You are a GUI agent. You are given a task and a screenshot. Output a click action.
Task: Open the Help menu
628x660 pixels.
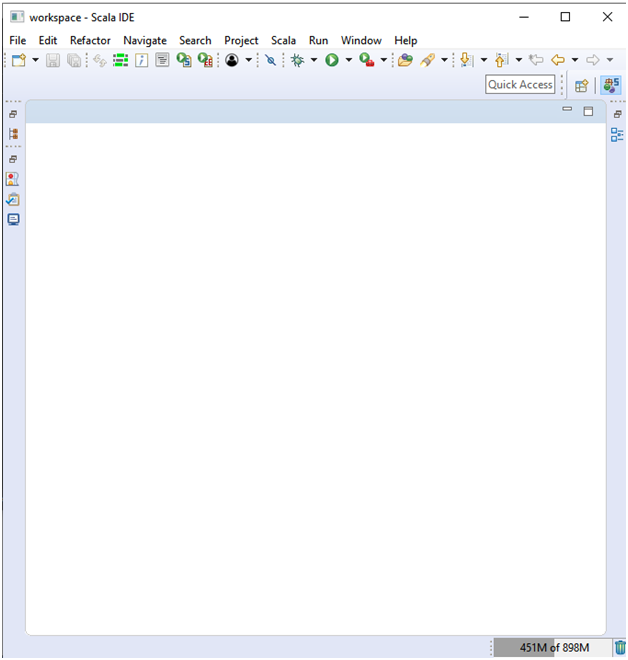coord(406,40)
